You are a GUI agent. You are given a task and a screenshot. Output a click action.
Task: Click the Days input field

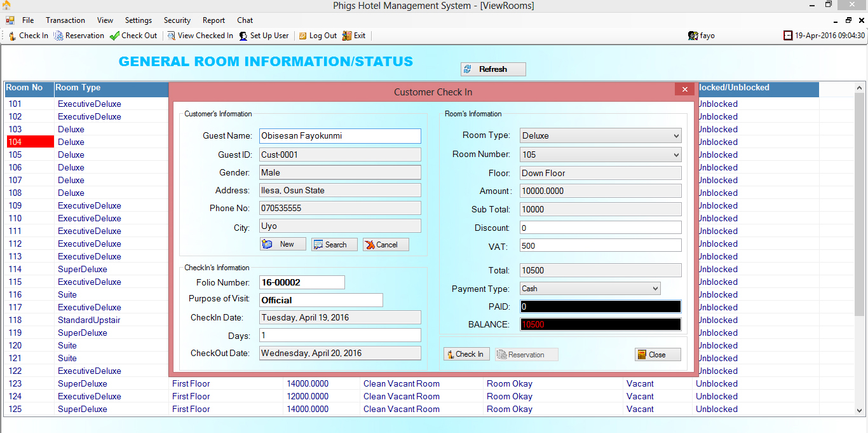click(340, 335)
